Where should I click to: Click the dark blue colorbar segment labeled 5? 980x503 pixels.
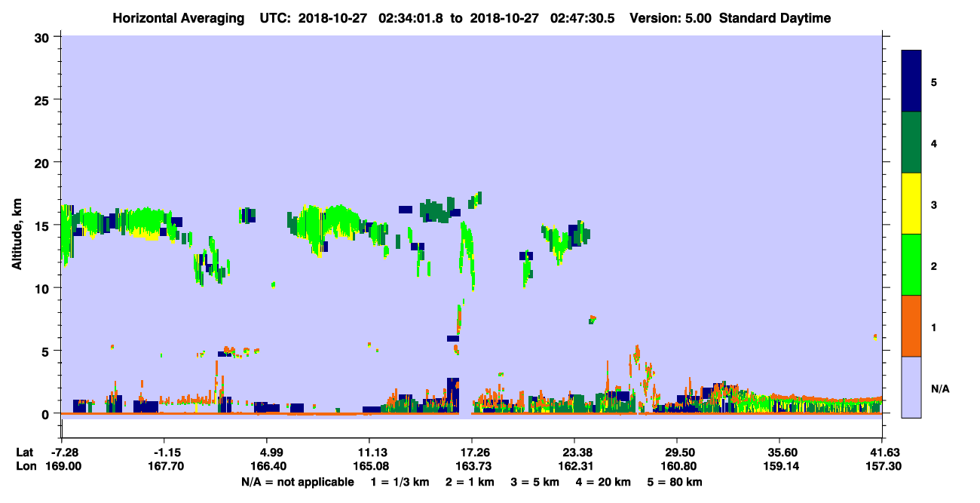911,81
